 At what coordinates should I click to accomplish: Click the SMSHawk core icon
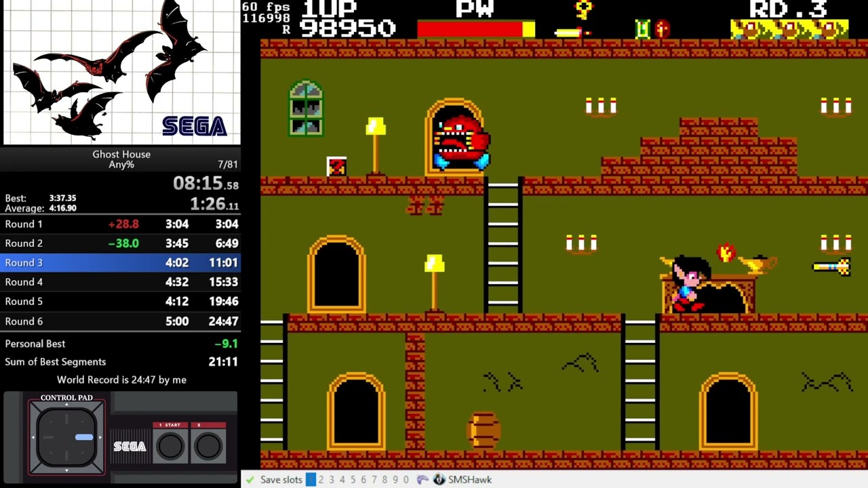[439, 480]
